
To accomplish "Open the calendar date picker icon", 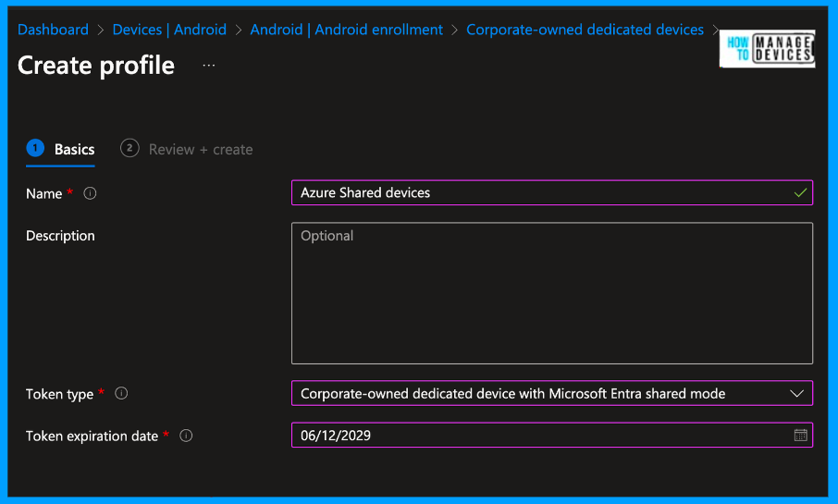I will click(x=800, y=435).
